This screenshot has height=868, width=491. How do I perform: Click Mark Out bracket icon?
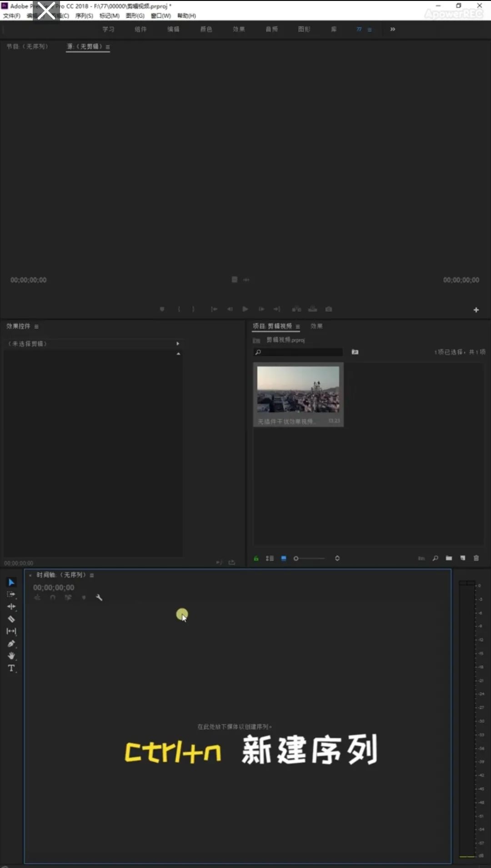pyautogui.click(x=193, y=309)
